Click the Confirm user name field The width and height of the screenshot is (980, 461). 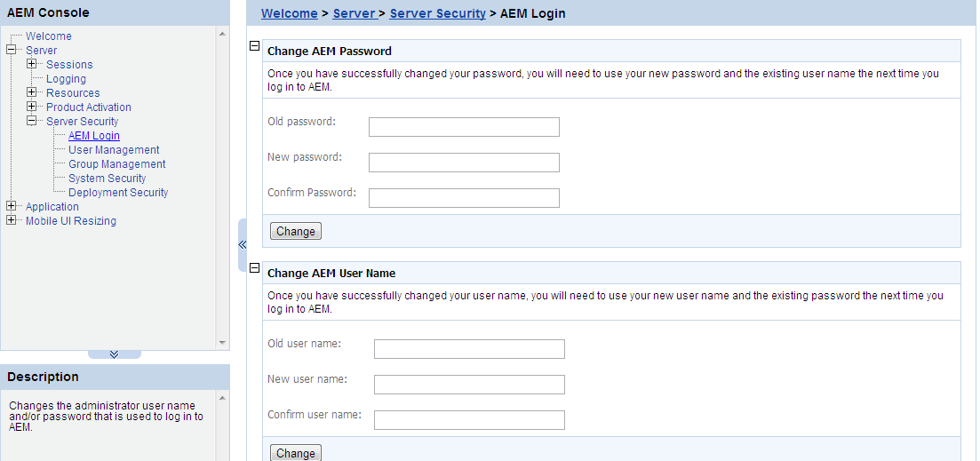point(469,420)
